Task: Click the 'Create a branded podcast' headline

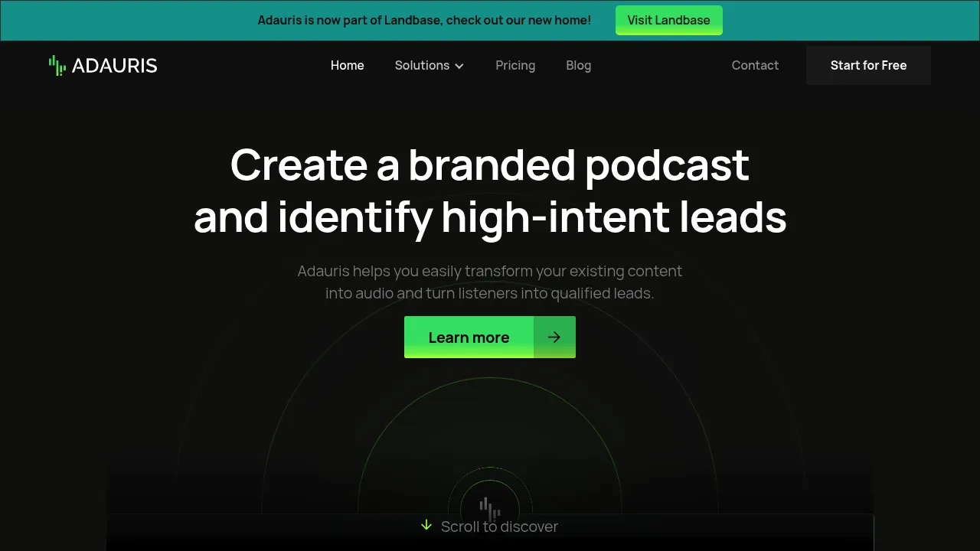Action: [490, 165]
